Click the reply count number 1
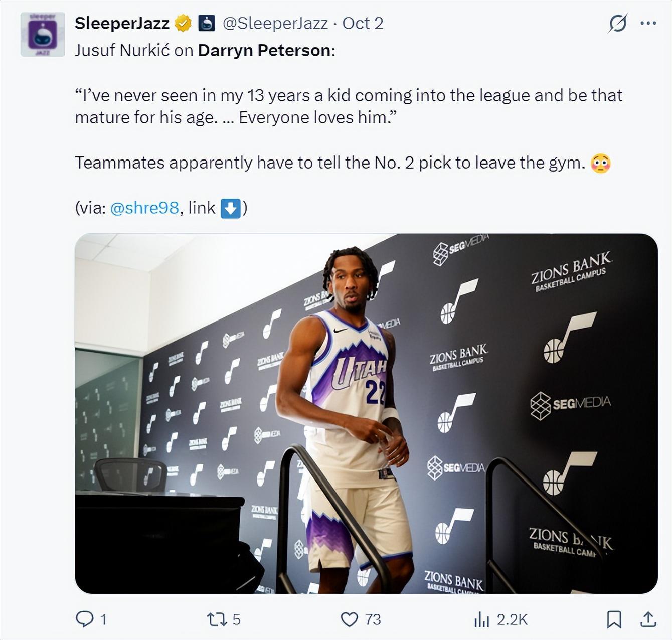The width and height of the screenshot is (672, 640). coord(103,620)
